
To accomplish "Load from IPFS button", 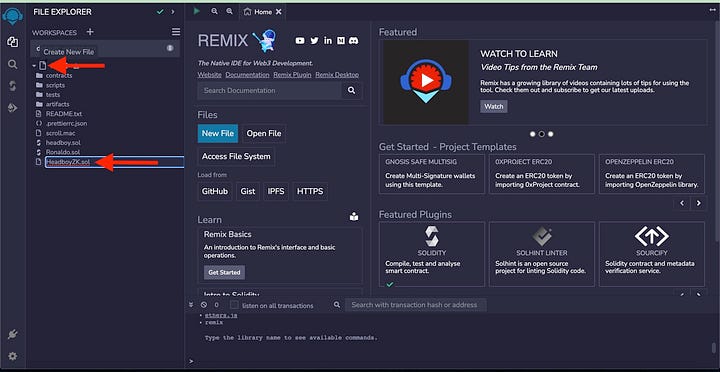I will click(x=276, y=191).
